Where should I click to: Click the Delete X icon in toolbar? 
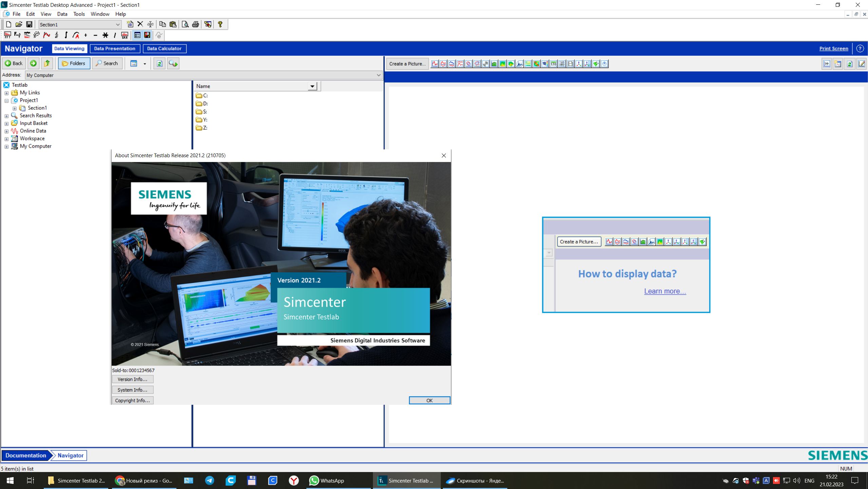click(x=140, y=24)
